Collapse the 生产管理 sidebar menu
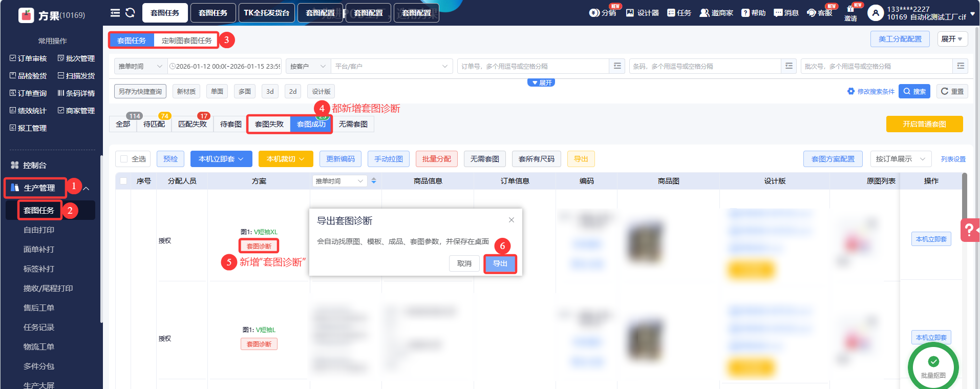The height and width of the screenshot is (389, 980). [87, 189]
